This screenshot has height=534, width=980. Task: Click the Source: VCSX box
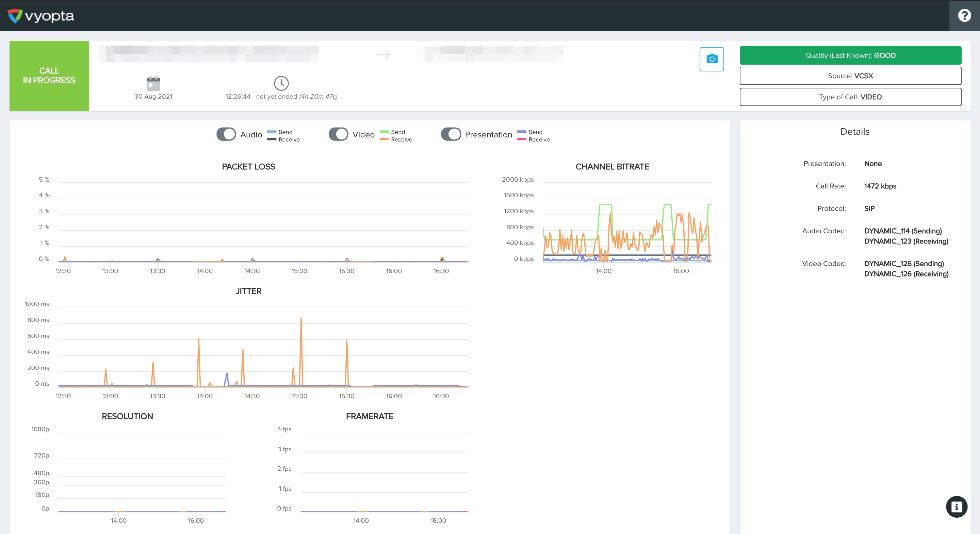[x=850, y=76]
